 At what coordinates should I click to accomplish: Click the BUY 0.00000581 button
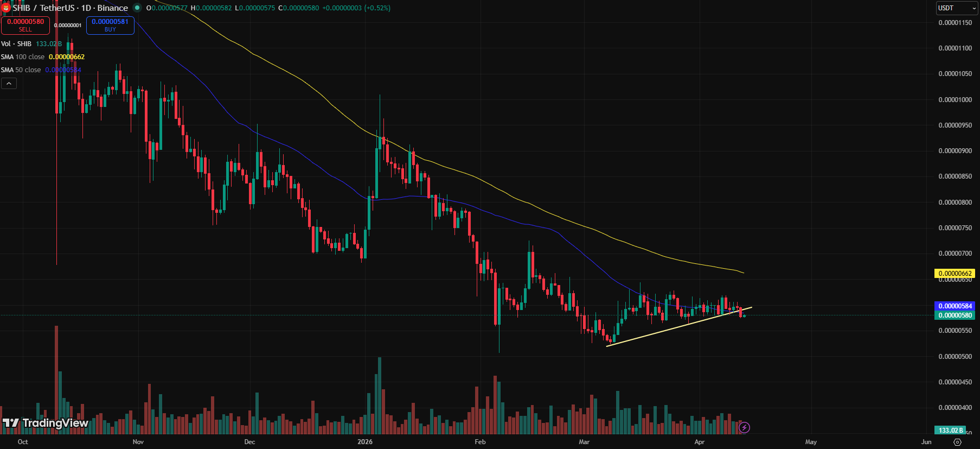(110, 25)
